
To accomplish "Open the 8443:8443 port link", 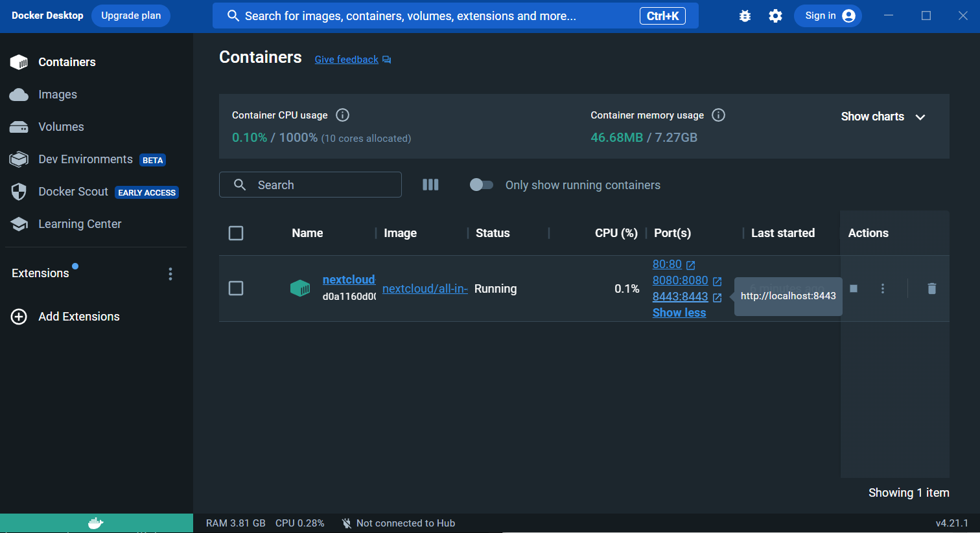I will pyautogui.click(x=681, y=296).
